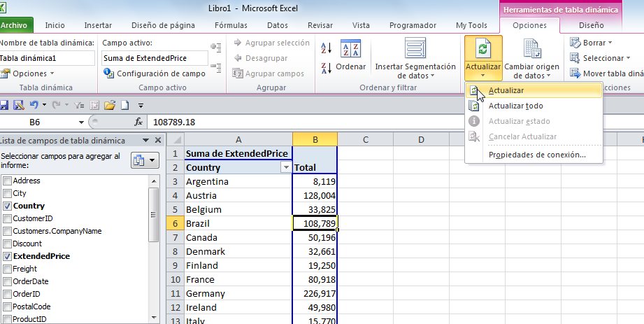644x324 pixels.
Task: Check the Discount field checkbox
Action: (7, 244)
